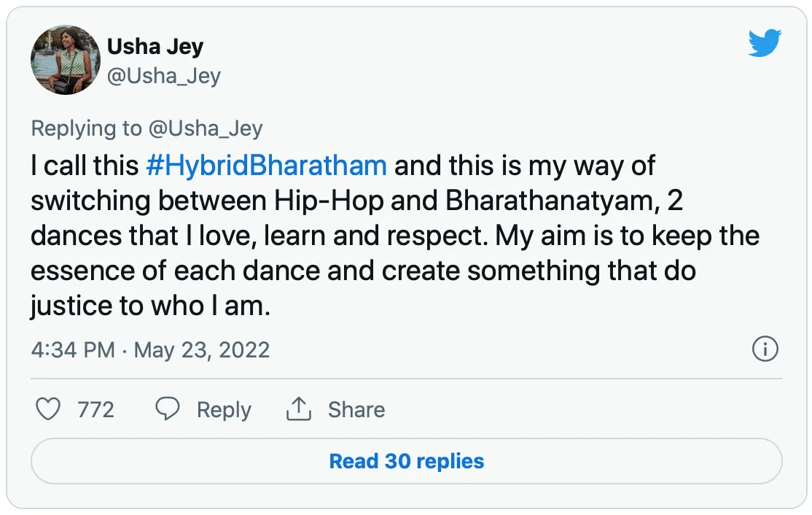Like the tweet with the heart icon
This screenshot has width=812, height=515.
pos(48,409)
